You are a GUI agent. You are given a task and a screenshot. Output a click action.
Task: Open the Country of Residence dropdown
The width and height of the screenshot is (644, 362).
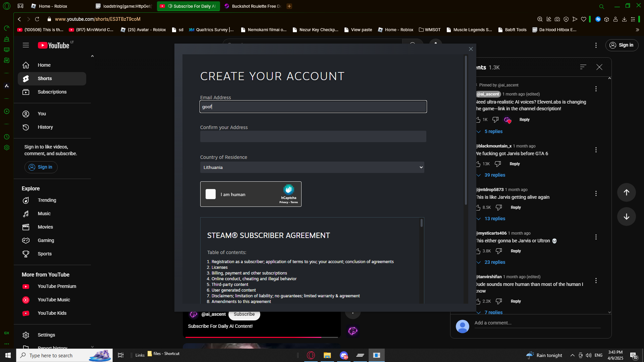pyautogui.click(x=312, y=167)
